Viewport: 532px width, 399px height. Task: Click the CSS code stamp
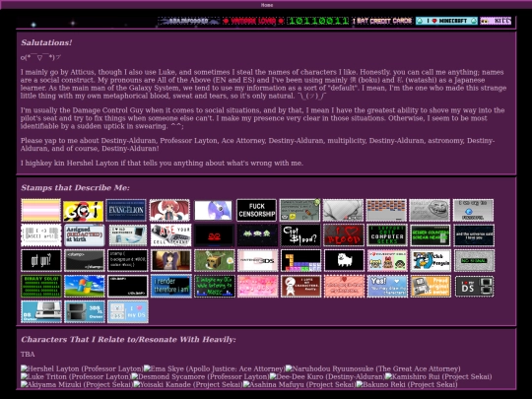[x=127, y=260]
